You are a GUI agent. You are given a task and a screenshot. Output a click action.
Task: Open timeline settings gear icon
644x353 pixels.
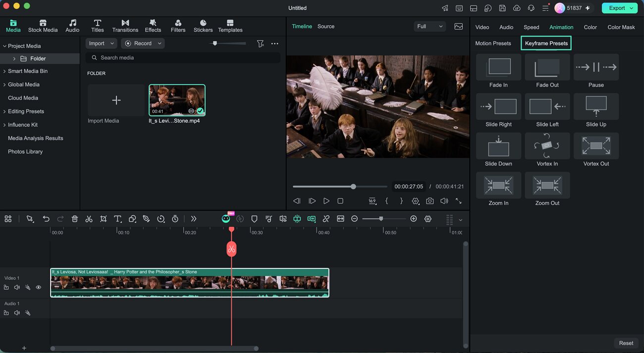coord(428,219)
